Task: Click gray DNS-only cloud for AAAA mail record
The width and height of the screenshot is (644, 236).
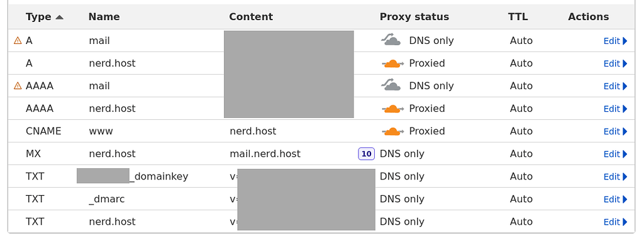Action: 391,85
